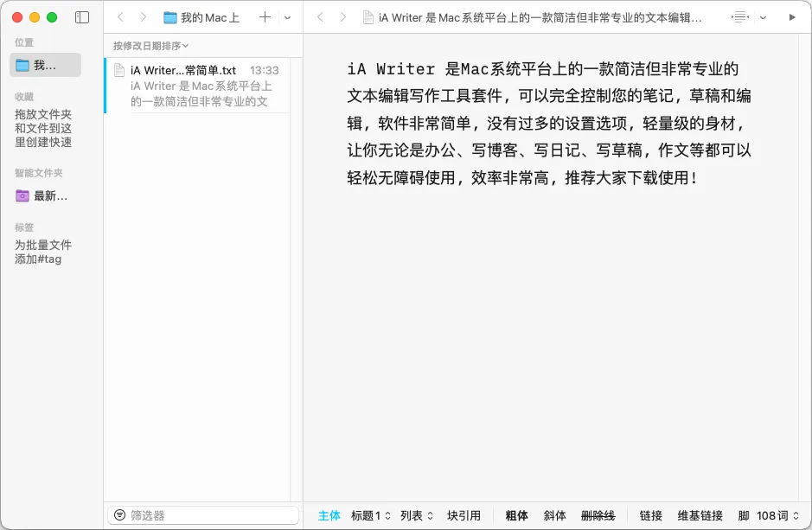Screen dimensions: 812x530
Task: Toggle strikethrough (删除线) formatting
Action: point(598,515)
